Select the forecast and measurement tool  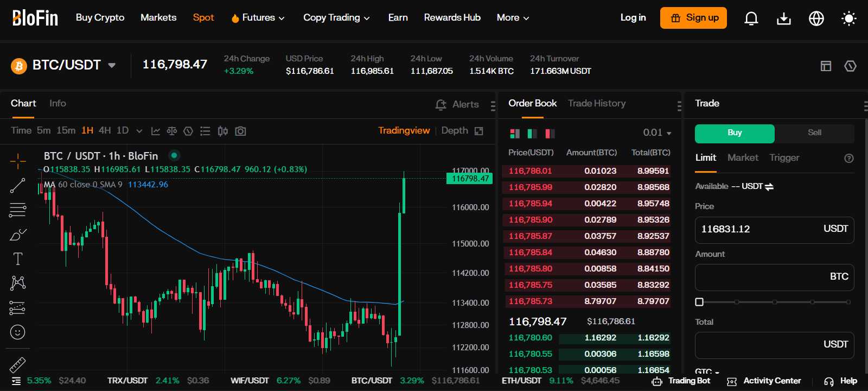point(17,308)
